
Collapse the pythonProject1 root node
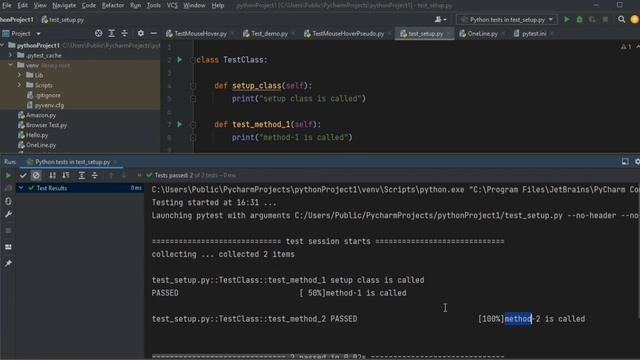point(2,45)
